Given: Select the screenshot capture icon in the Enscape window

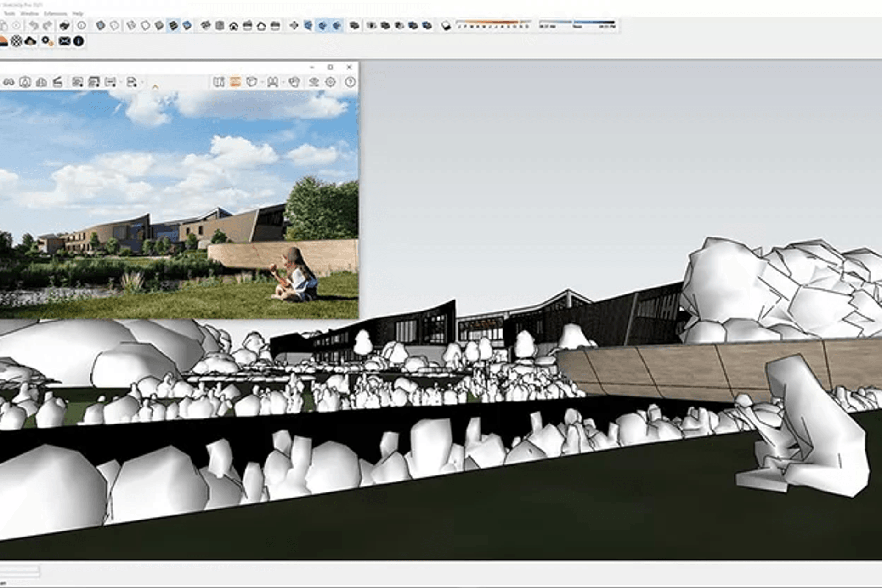Looking at the screenshot, I should coord(78,83).
